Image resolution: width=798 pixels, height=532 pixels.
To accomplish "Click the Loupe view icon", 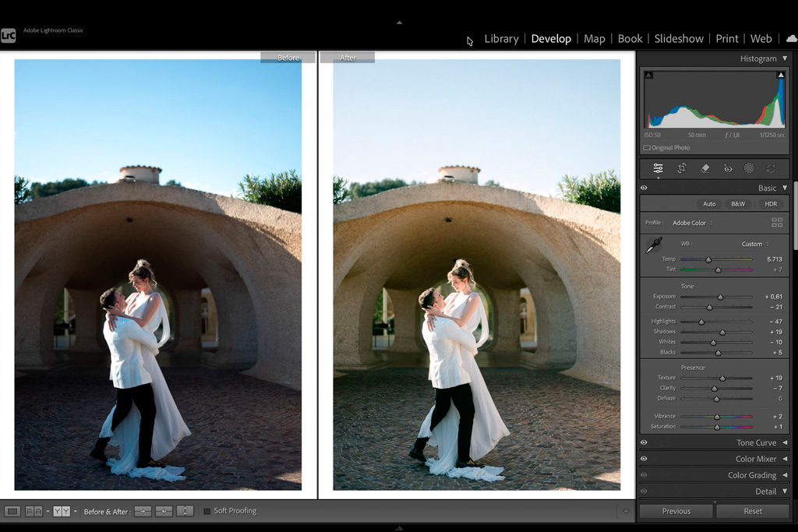I will [x=12, y=511].
